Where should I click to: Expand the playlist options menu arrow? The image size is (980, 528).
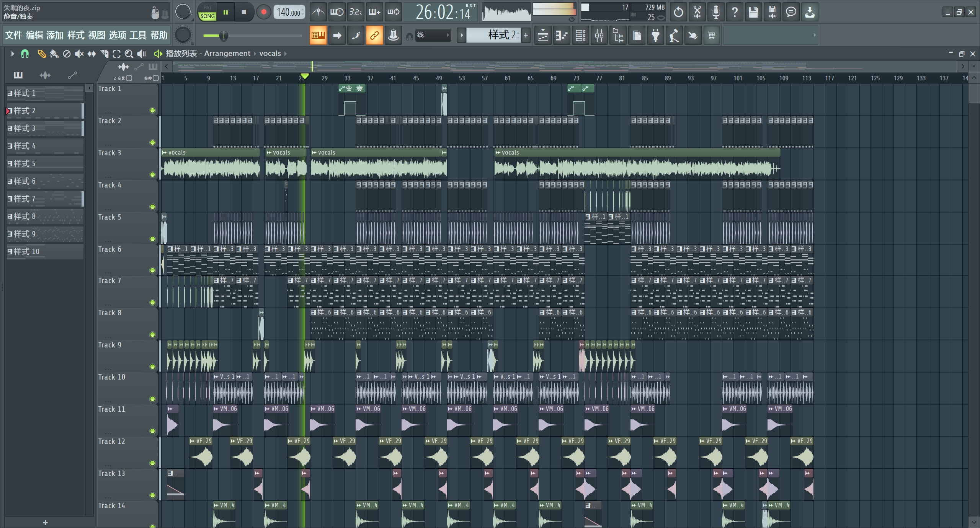click(12, 54)
